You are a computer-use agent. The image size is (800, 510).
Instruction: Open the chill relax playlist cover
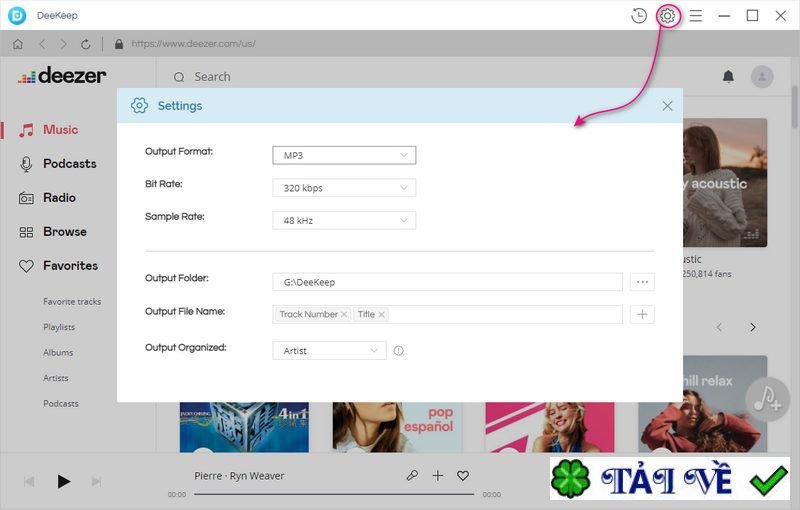(x=725, y=404)
